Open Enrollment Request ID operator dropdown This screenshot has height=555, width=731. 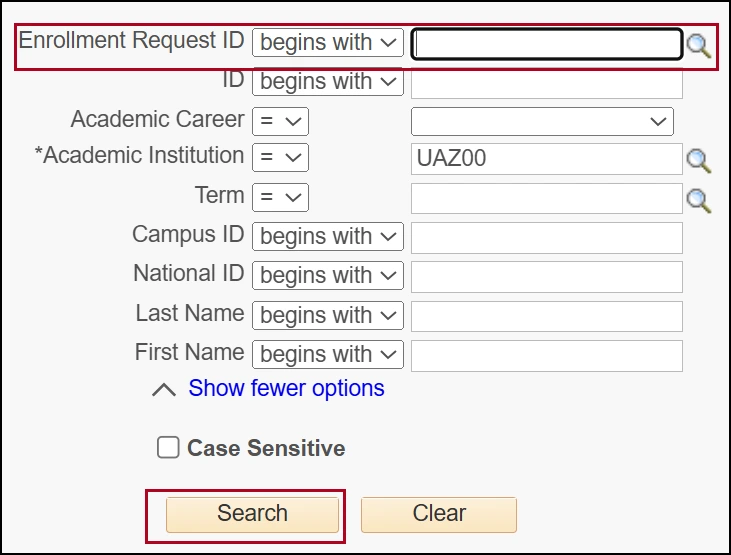click(x=328, y=43)
